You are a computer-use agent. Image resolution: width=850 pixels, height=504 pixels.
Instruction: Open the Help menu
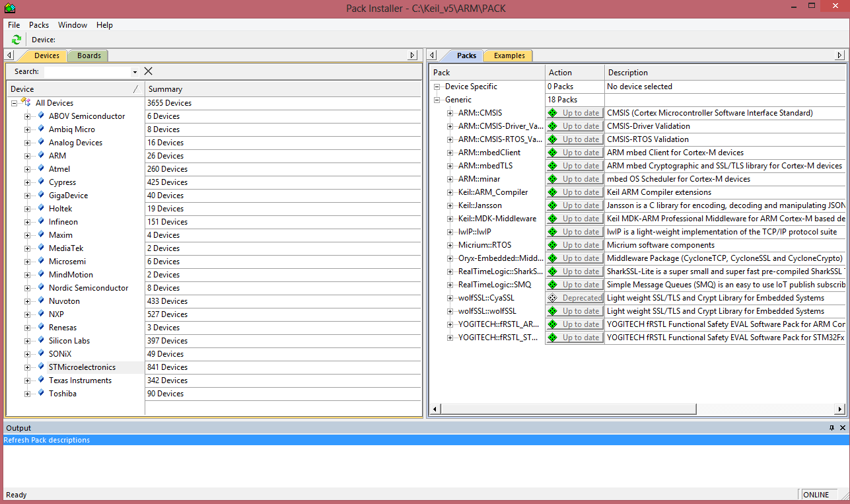(x=104, y=25)
